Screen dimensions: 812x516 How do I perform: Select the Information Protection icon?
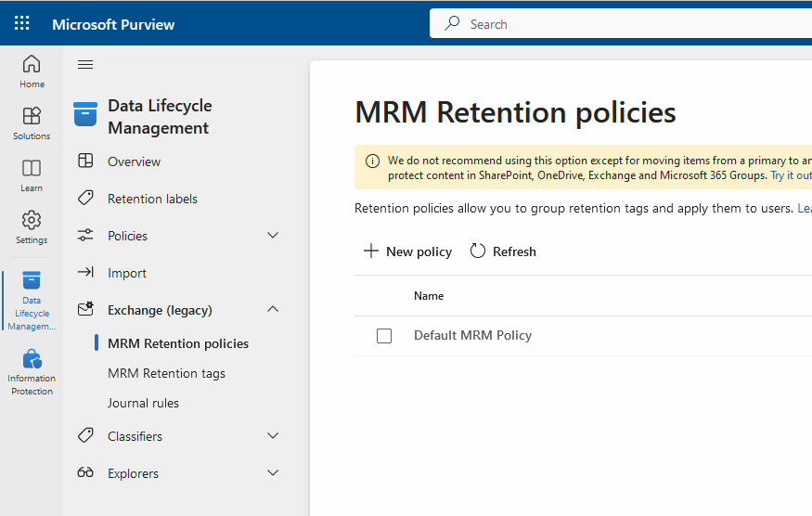pyautogui.click(x=32, y=371)
